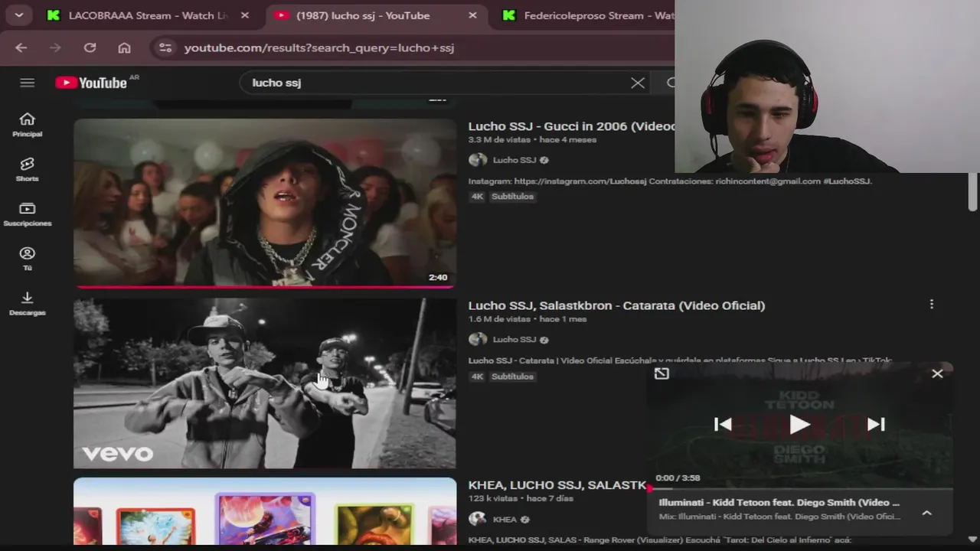Expand the miniplayer to full view

tap(661, 373)
